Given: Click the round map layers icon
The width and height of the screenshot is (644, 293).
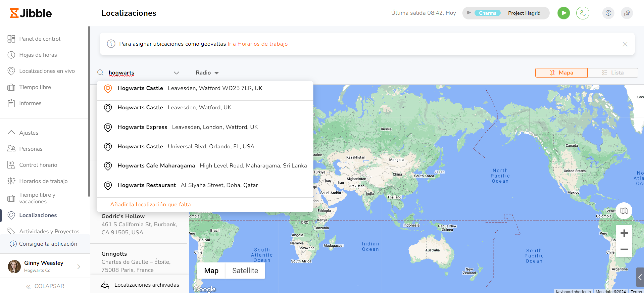Looking at the screenshot, I should (x=624, y=211).
